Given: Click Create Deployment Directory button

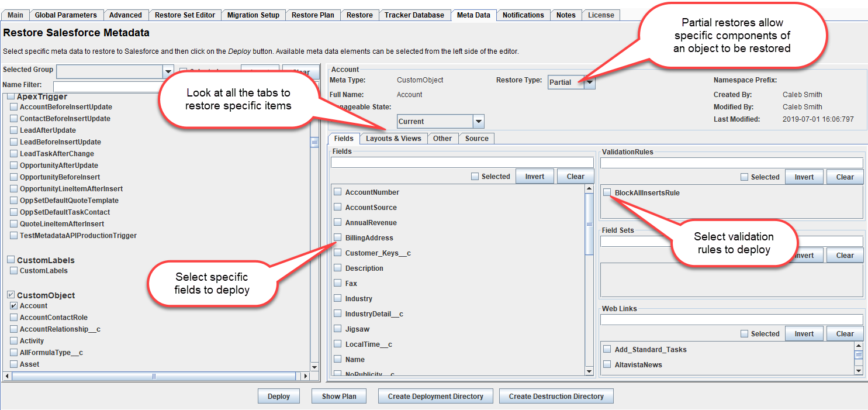Looking at the screenshot, I should click(435, 397).
